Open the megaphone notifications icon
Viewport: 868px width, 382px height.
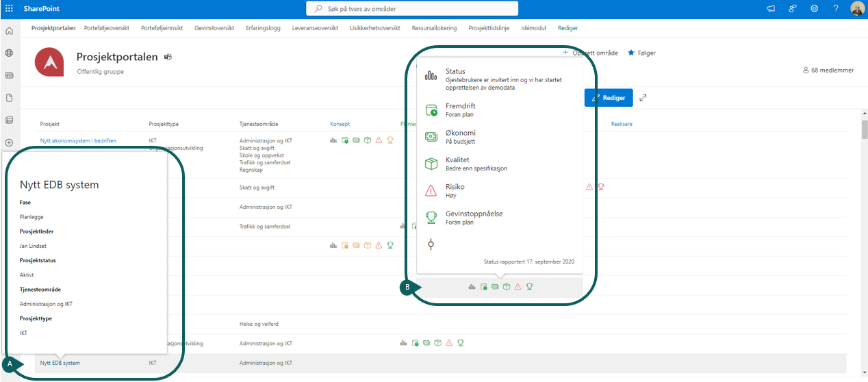[x=771, y=8]
